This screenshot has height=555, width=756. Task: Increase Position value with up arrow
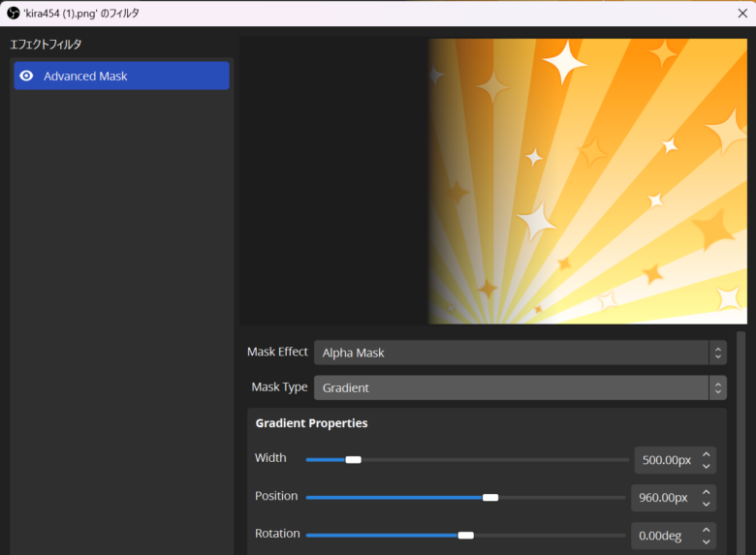click(707, 491)
